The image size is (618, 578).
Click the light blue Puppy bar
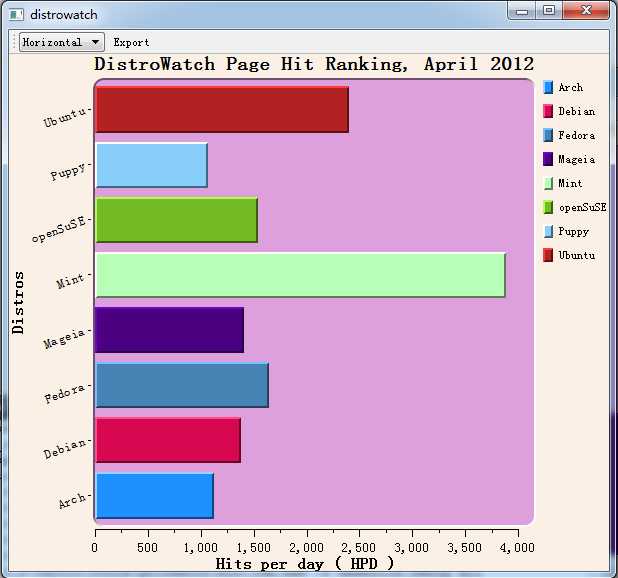(152, 165)
